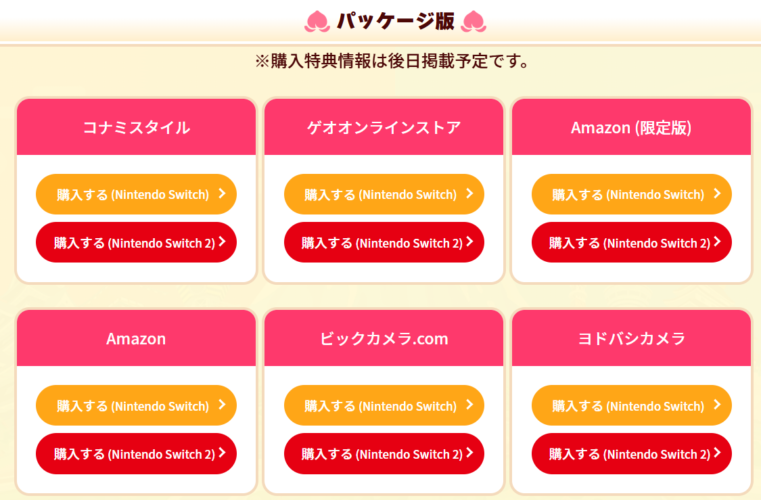The image size is (761, 500).
Task: Click the right peach icon beside パッケージ版
Action: click(473, 20)
